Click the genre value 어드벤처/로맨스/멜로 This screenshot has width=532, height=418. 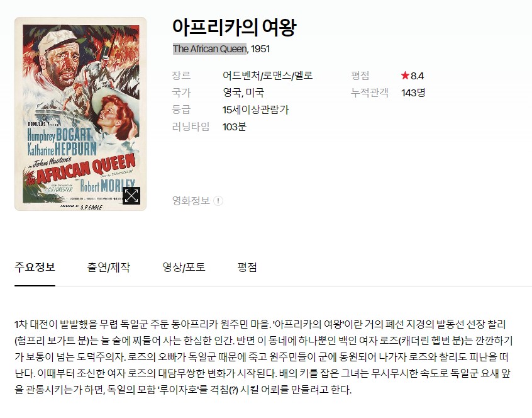pyautogui.click(x=267, y=76)
